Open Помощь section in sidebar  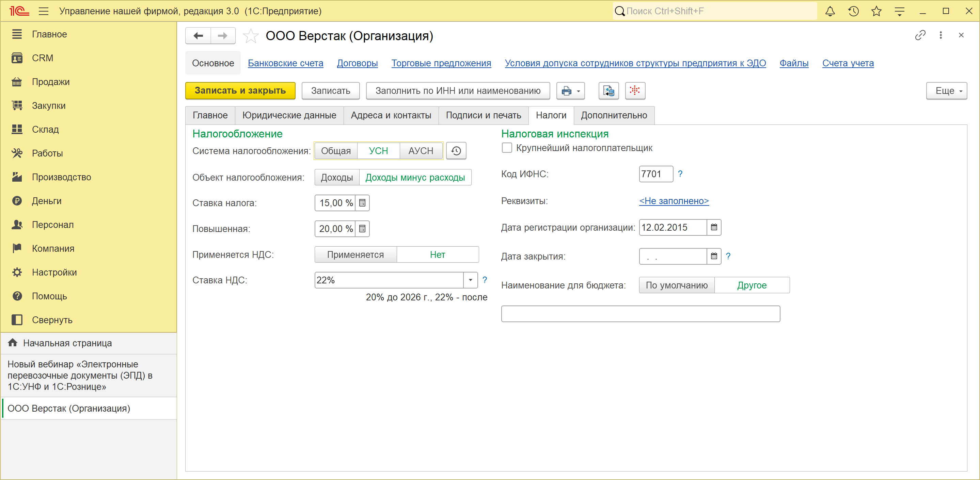[x=89, y=296]
